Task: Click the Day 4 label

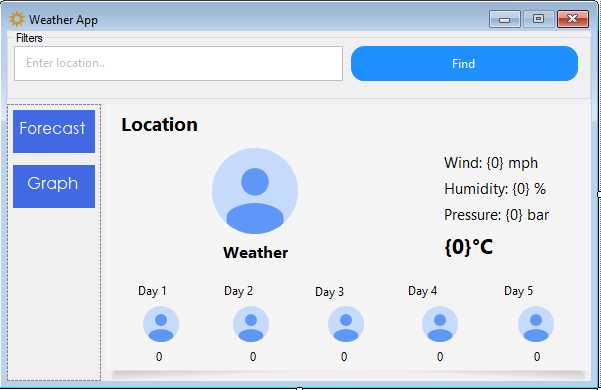Action: 422,291
